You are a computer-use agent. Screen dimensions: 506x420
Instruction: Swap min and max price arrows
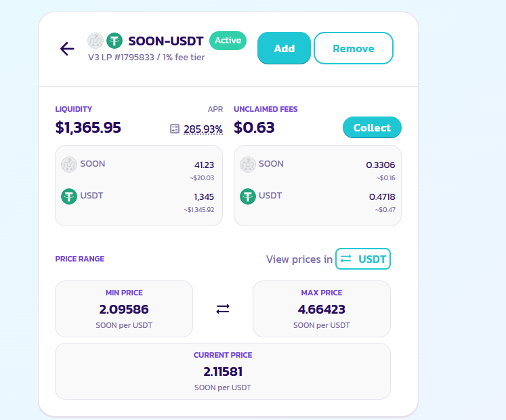click(x=223, y=309)
